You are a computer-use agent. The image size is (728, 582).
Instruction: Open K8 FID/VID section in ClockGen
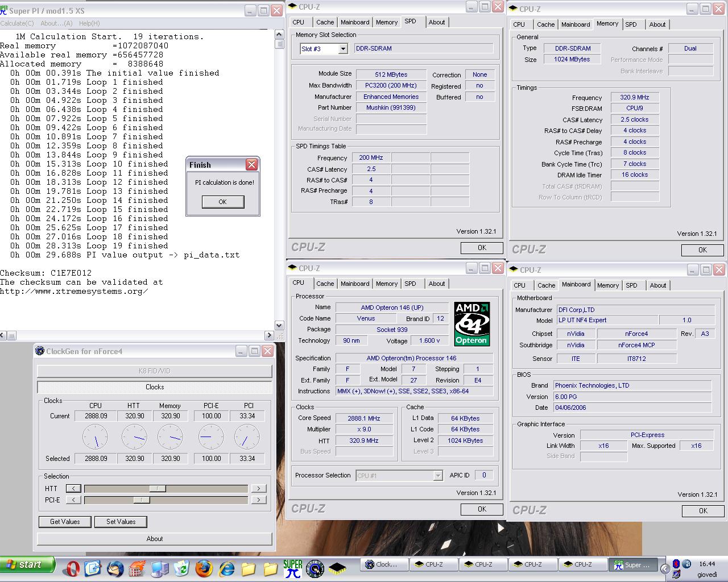pos(155,371)
